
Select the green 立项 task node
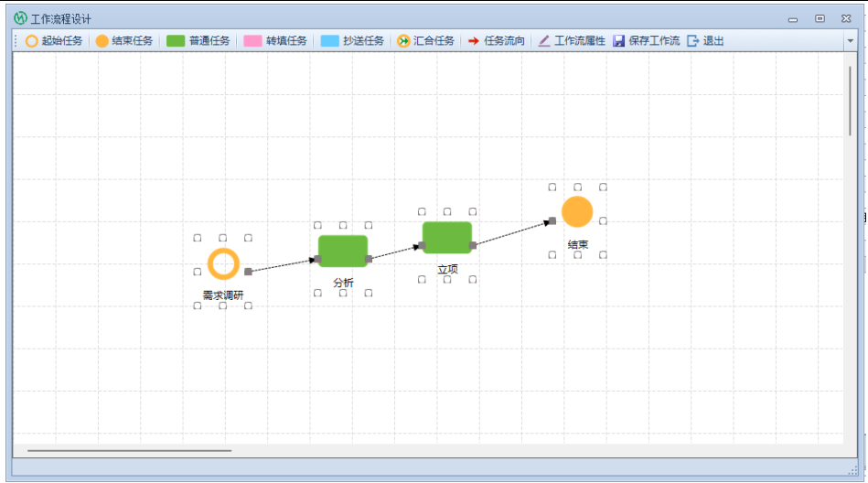(447, 238)
